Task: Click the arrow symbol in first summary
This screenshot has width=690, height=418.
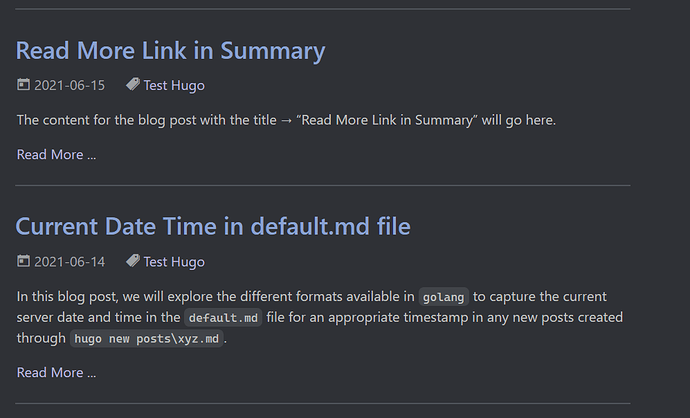Action: (x=286, y=121)
